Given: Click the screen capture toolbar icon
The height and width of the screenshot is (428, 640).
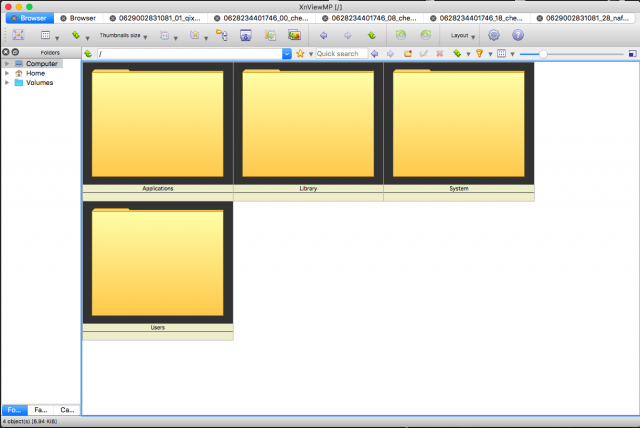Looking at the screenshot, I should point(246,35).
